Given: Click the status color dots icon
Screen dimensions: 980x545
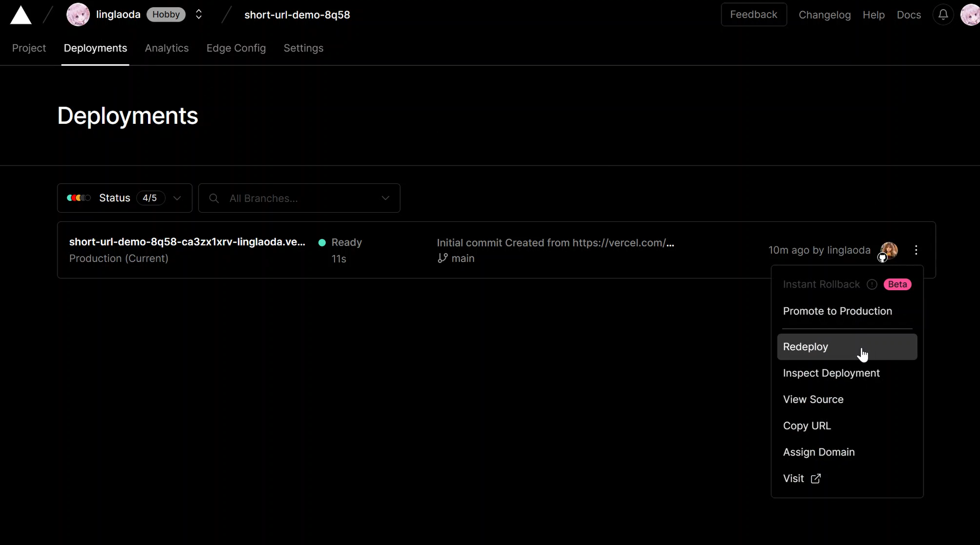Looking at the screenshot, I should [79, 198].
